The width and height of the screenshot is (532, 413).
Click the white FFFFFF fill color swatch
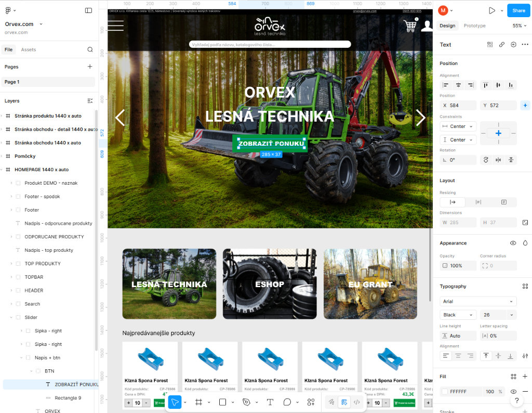[445, 391]
